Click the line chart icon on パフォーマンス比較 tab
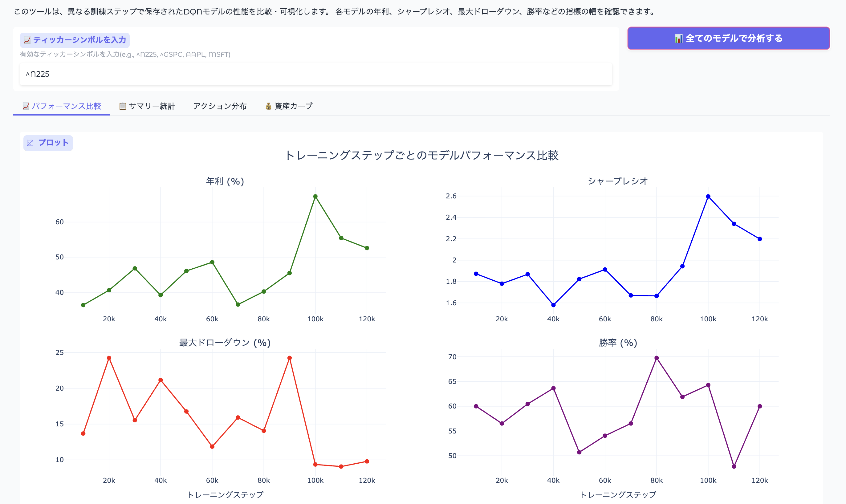 coord(26,106)
